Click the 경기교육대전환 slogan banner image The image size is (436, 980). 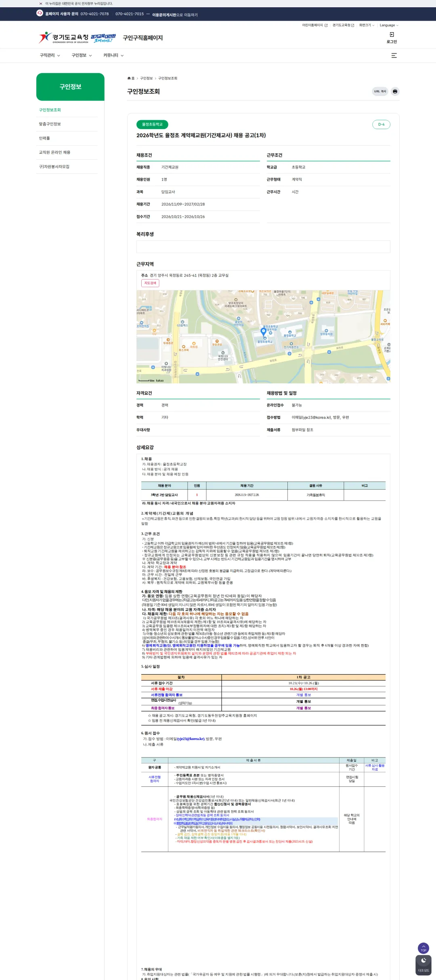pyautogui.click(x=103, y=38)
